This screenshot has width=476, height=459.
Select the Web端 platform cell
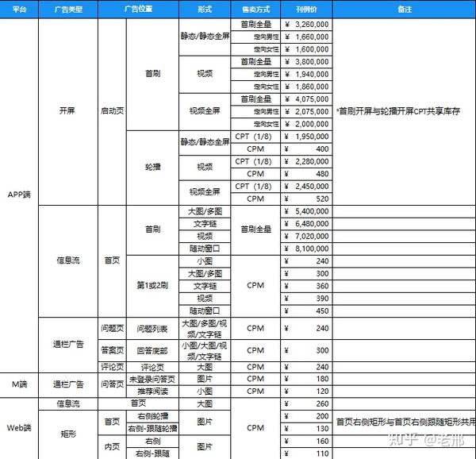(19, 428)
